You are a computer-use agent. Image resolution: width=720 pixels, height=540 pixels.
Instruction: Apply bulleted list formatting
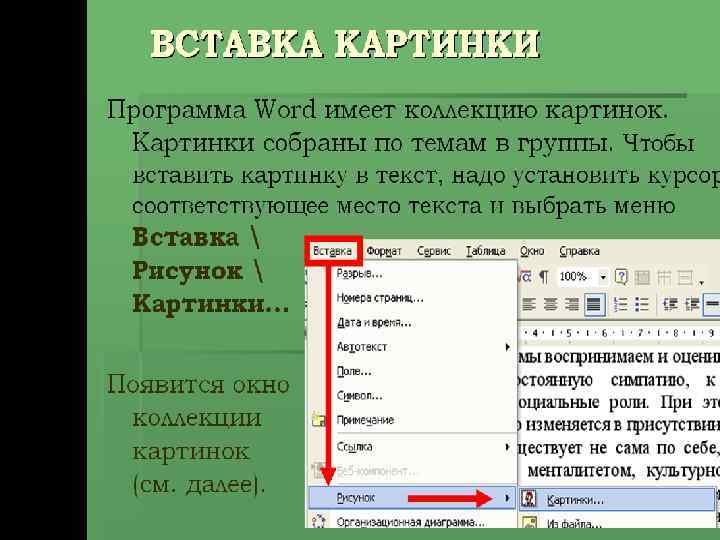pos(642,304)
